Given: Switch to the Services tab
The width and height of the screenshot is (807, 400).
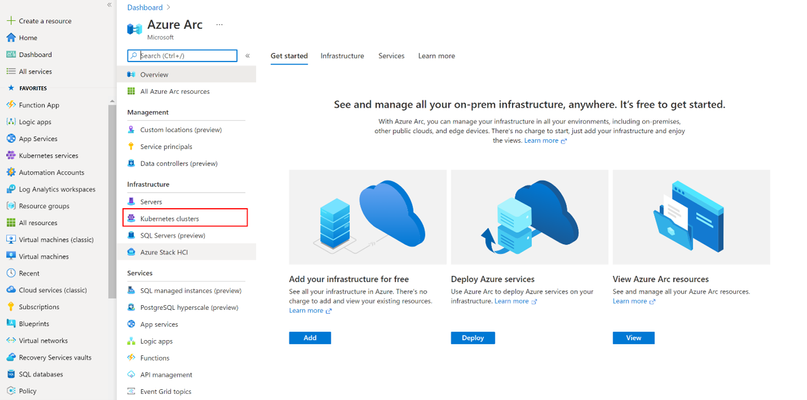Looking at the screenshot, I should (x=392, y=56).
